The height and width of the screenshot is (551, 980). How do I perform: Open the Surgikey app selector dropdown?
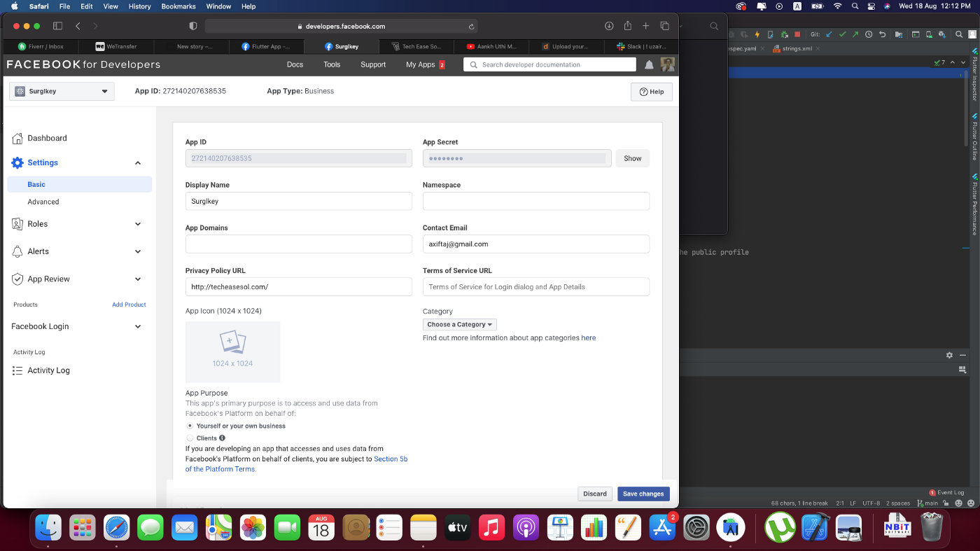[x=62, y=91]
